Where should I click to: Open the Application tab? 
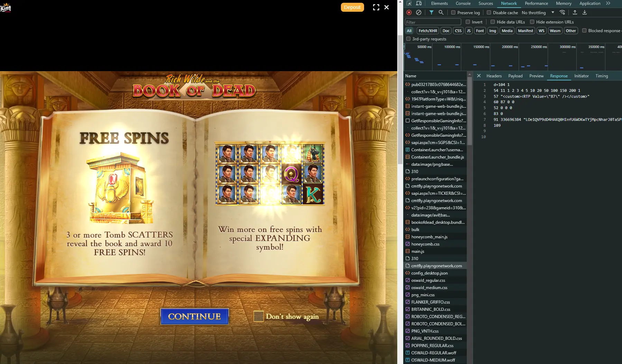pos(590,3)
